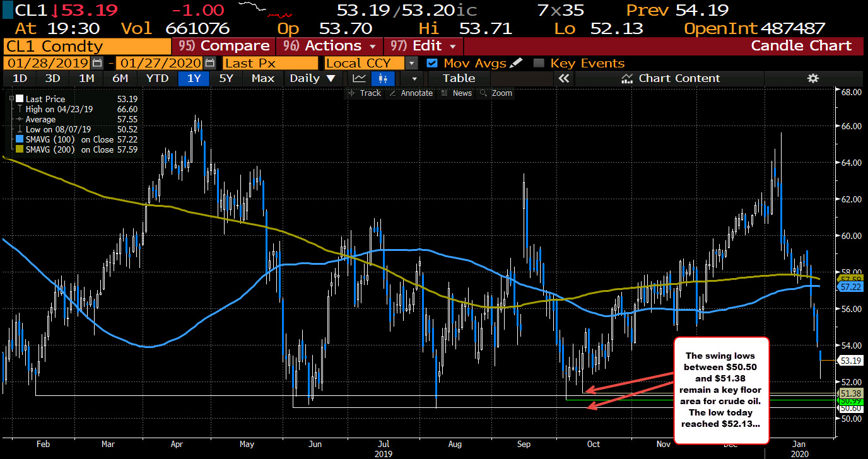Activate the Annotate drawing tool
The image size is (868, 459).
[411, 93]
